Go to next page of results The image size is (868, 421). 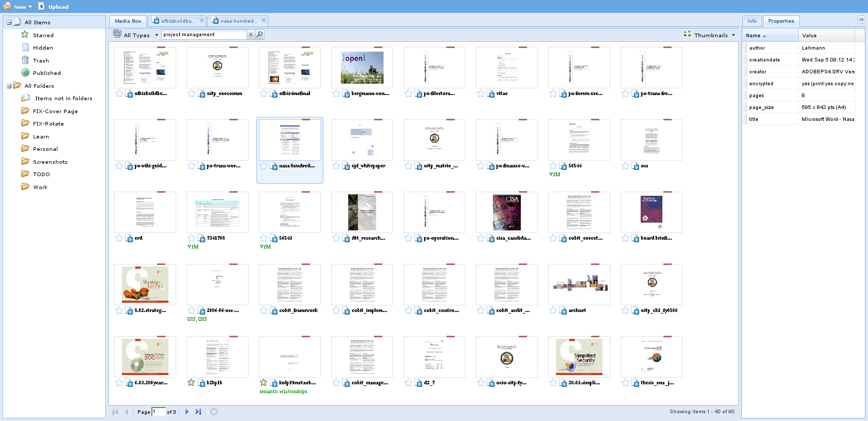click(187, 412)
